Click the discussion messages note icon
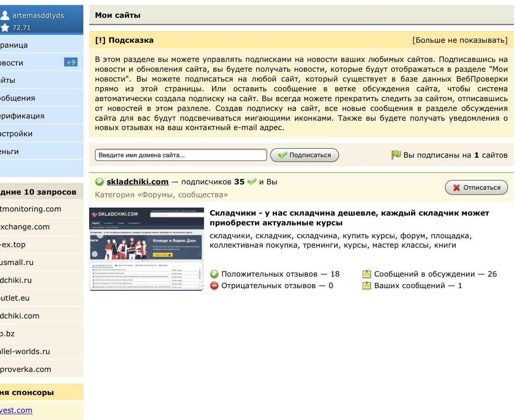This screenshot has width=515, height=420. 367,274
